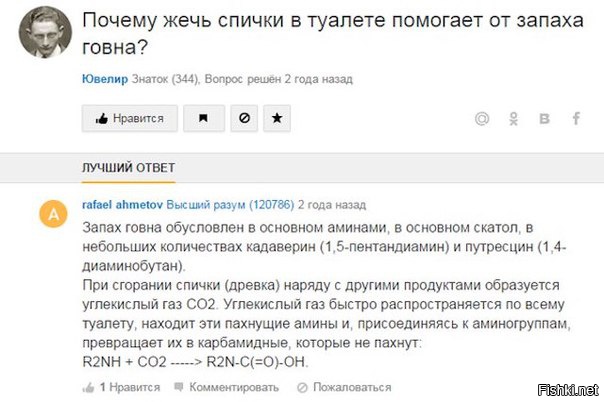Click the block circle-slash icon button
The width and height of the screenshot is (604, 402).
(x=242, y=118)
